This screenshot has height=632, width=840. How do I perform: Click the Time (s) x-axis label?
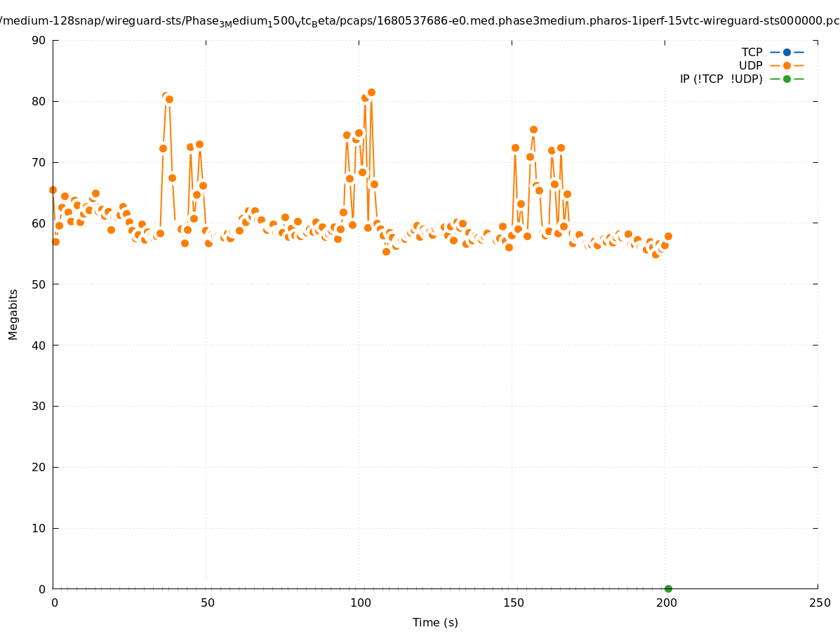[x=435, y=622]
